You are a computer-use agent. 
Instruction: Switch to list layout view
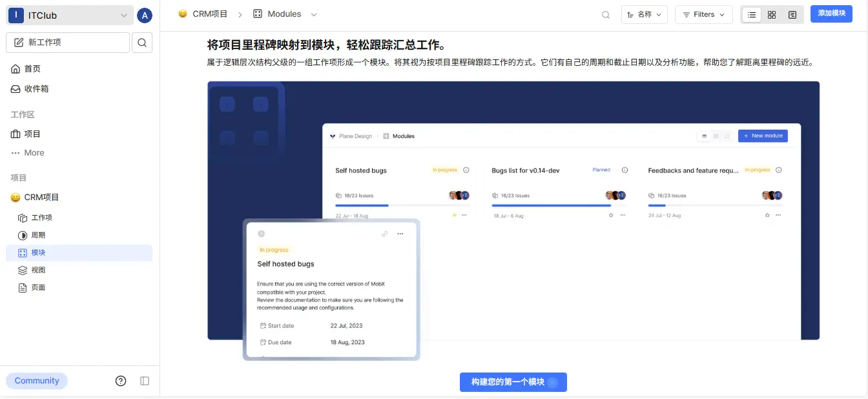pyautogui.click(x=752, y=15)
